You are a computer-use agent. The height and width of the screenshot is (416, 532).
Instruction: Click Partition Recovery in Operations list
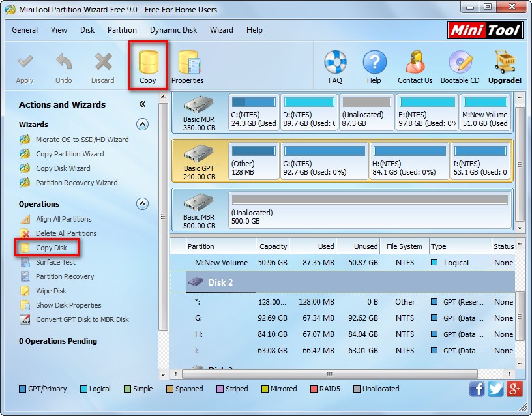click(x=65, y=276)
